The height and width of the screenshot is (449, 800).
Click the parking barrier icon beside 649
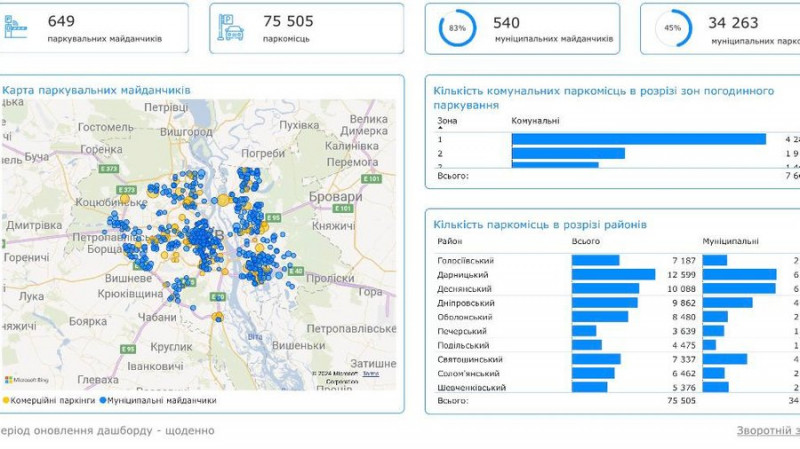coord(15,27)
